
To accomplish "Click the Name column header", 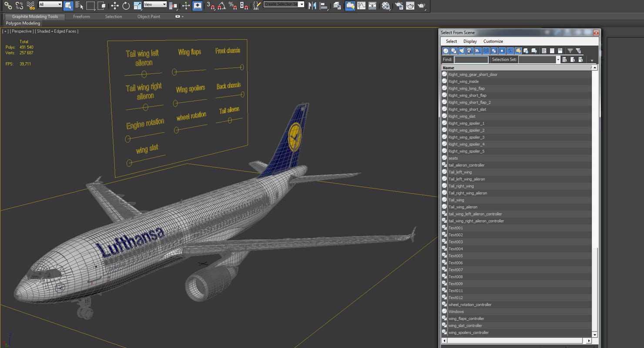I will (x=517, y=68).
